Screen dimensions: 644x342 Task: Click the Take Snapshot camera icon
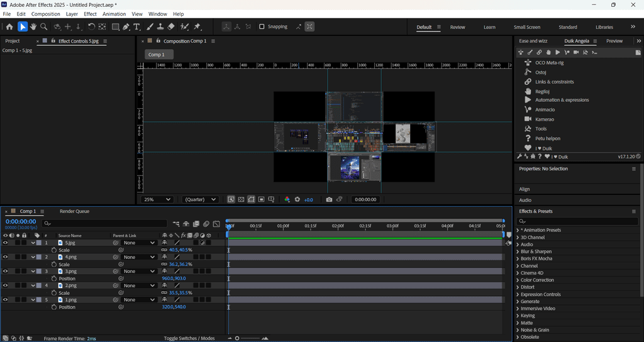pyautogui.click(x=329, y=199)
